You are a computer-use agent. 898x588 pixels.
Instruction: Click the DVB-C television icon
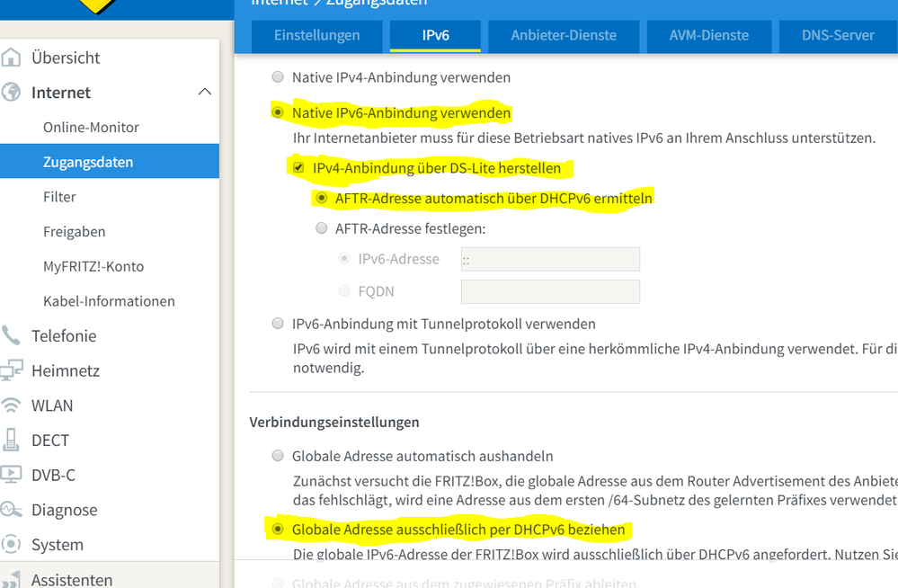[10, 475]
